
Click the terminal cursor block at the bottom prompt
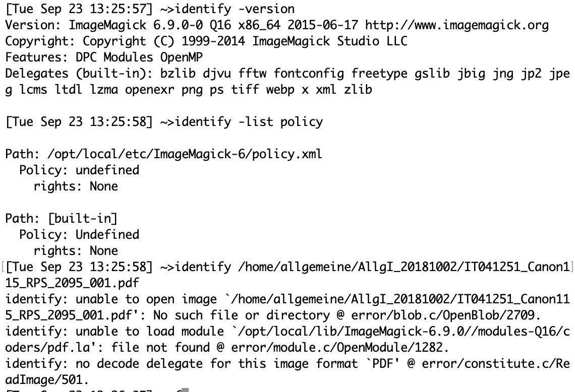coord(185,390)
